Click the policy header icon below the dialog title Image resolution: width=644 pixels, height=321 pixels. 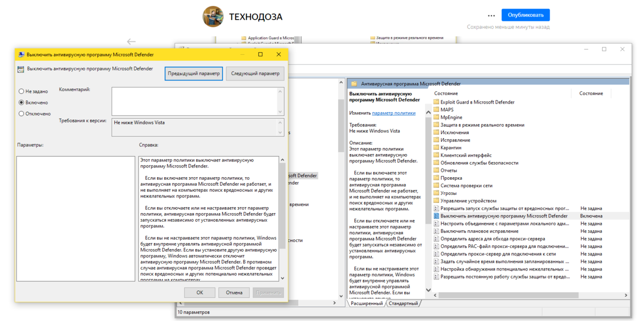coord(21,69)
